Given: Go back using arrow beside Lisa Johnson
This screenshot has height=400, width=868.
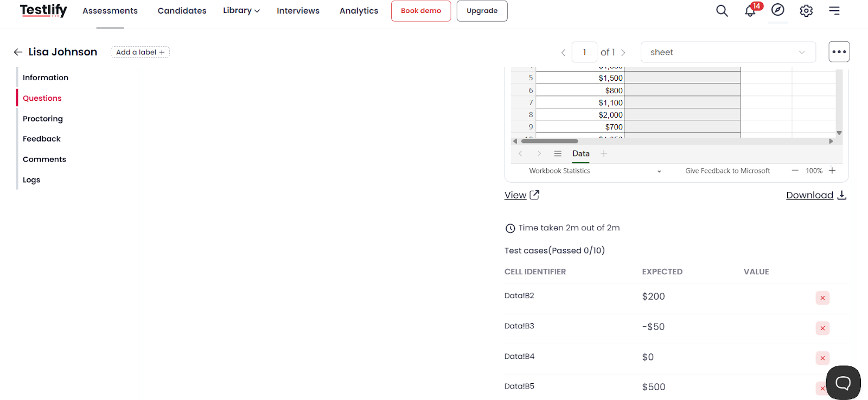Looking at the screenshot, I should pos(18,52).
